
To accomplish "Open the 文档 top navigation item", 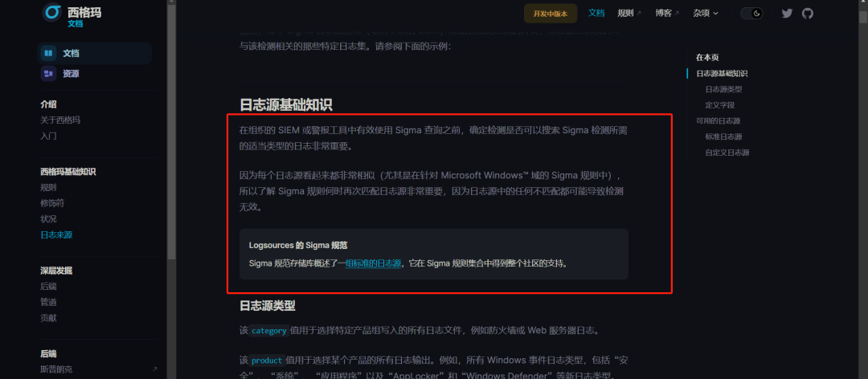I will tap(596, 14).
